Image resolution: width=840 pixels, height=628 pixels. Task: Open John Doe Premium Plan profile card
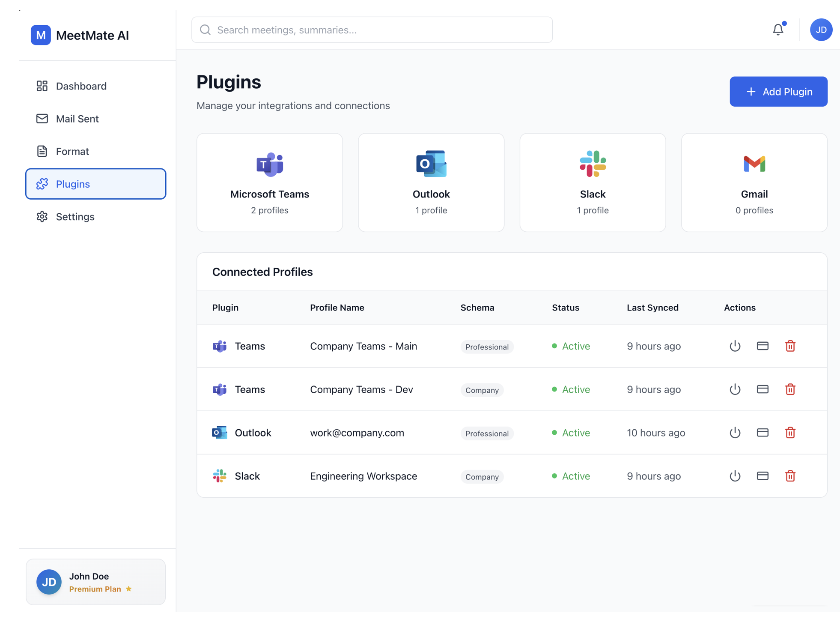95,582
